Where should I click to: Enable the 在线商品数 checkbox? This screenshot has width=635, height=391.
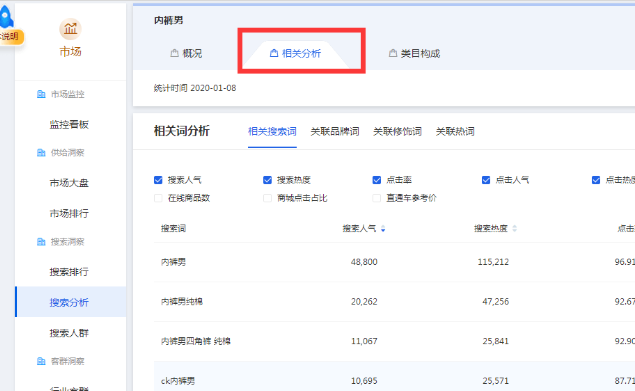coord(158,198)
